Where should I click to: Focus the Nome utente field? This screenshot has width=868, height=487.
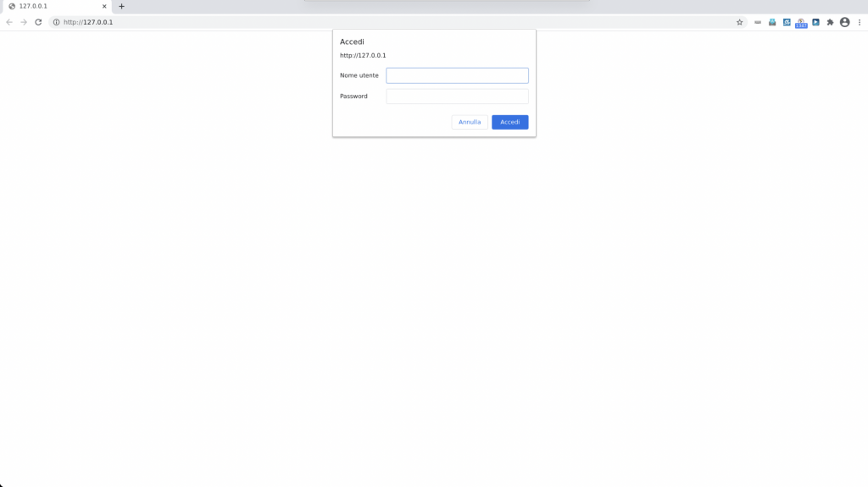point(457,75)
